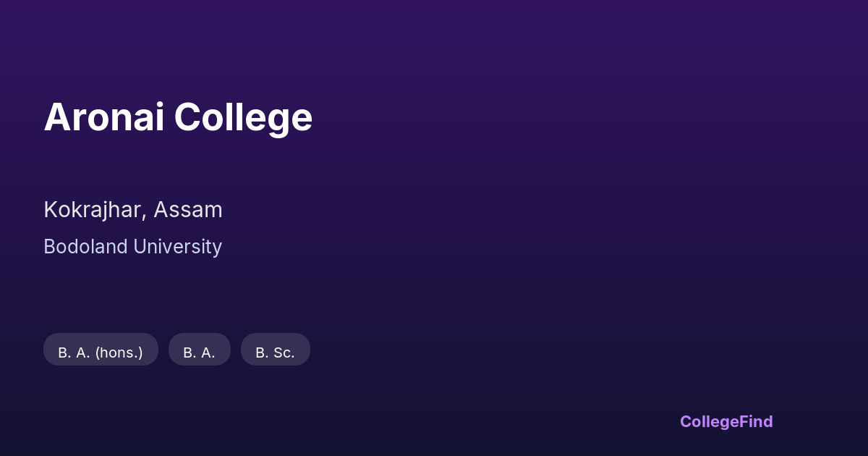Click the word Bodoland

tap(85, 247)
